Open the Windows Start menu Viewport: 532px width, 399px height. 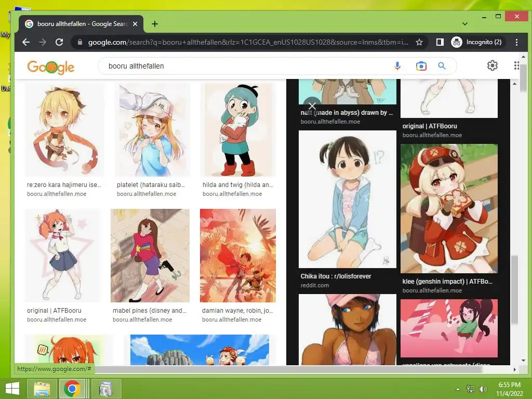pyautogui.click(x=12, y=389)
